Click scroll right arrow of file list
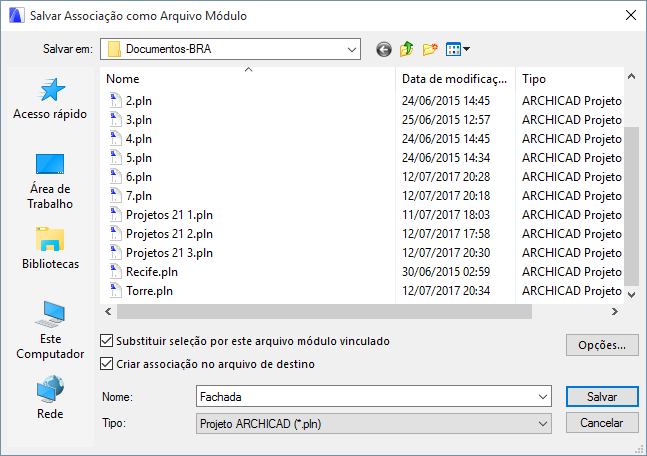 (x=615, y=312)
